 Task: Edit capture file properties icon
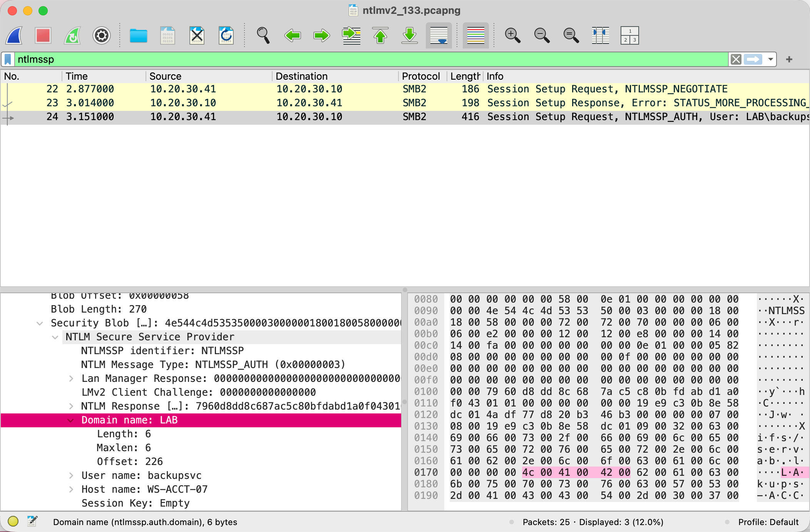pos(32,522)
